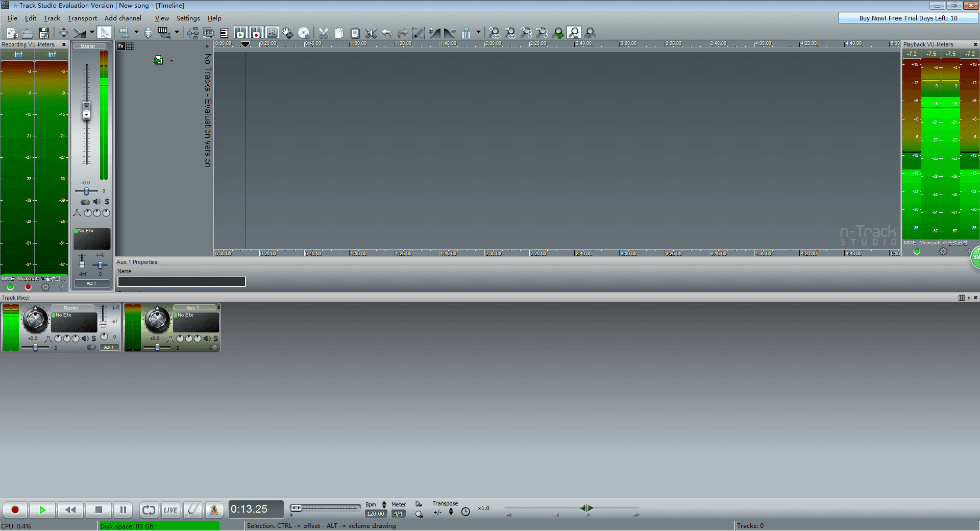980x531 pixels.
Task: Select the Hand scroll tool
Action: [287, 32]
